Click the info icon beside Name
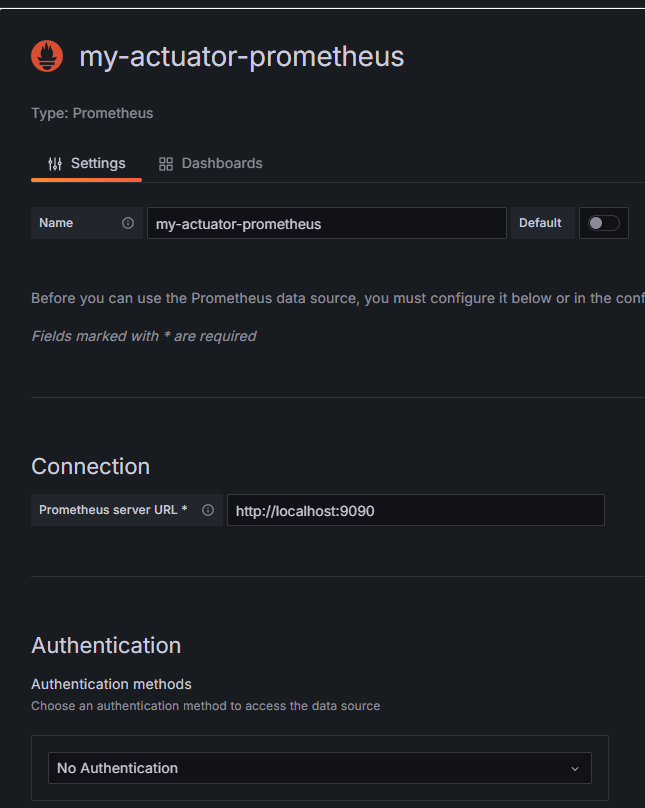 point(128,223)
